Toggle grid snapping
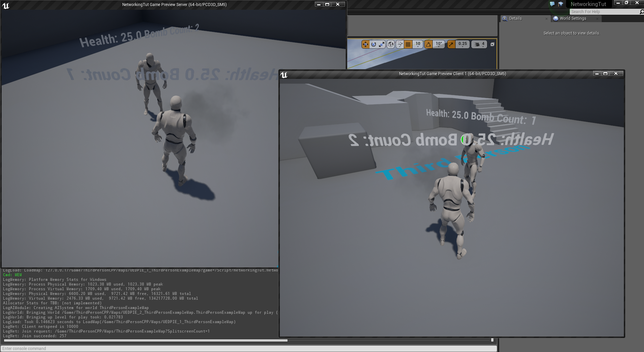 408,44
